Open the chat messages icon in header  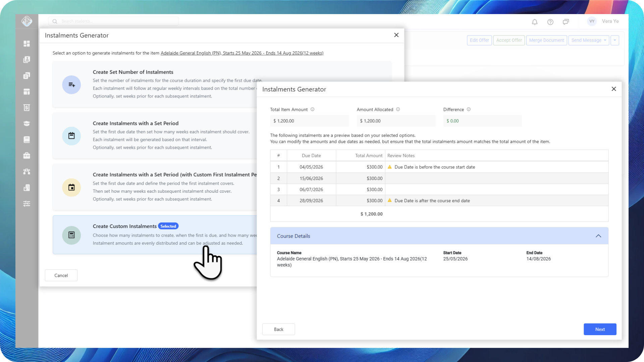566,22
